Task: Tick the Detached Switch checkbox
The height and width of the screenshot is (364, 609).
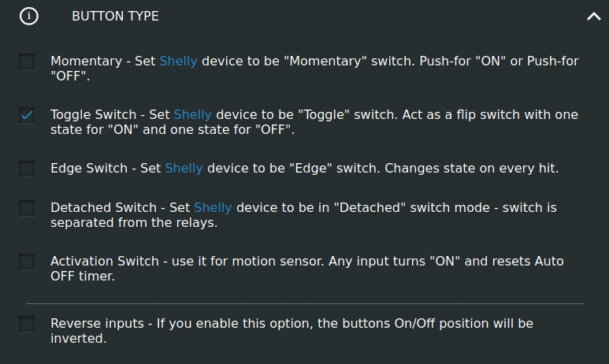Action: pyautogui.click(x=27, y=208)
